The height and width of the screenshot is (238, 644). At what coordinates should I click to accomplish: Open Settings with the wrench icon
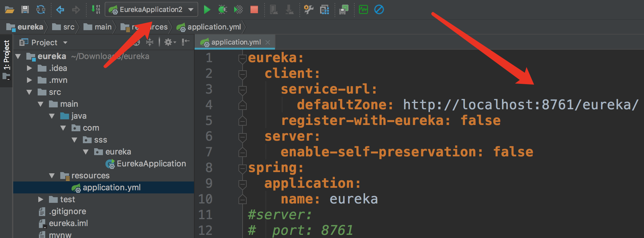309,10
